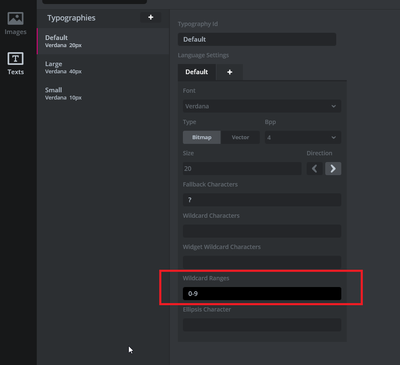The height and width of the screenshot is (365, 400).
Task: Click the Size field showing 20
Action: click(x=242, y=169)
